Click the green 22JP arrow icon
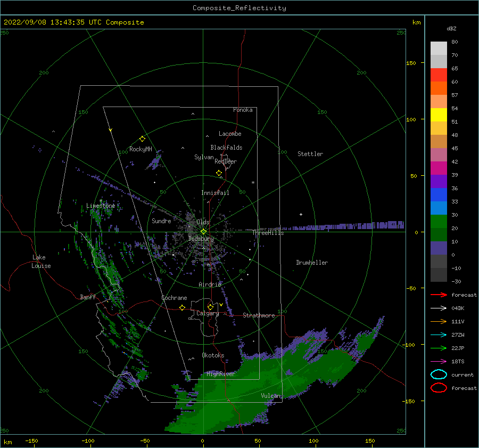479x448 pixels. (x=439, y=348)
